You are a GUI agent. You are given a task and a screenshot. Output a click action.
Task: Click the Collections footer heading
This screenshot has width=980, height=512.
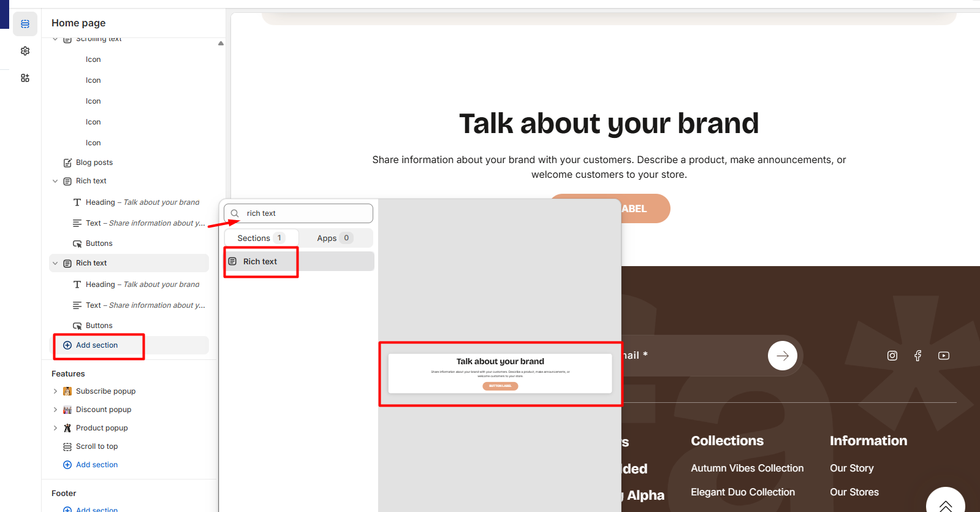click(x=727, y=440)
